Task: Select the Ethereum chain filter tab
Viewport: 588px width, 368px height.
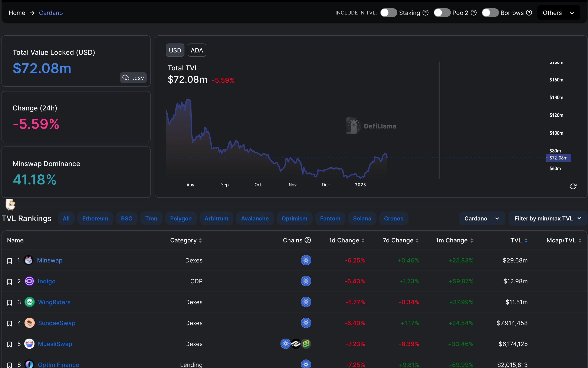Action: point(95,218)
